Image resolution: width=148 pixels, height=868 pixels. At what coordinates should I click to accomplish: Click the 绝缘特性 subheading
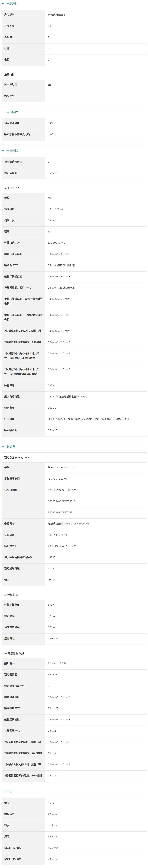tap(9, 75)
